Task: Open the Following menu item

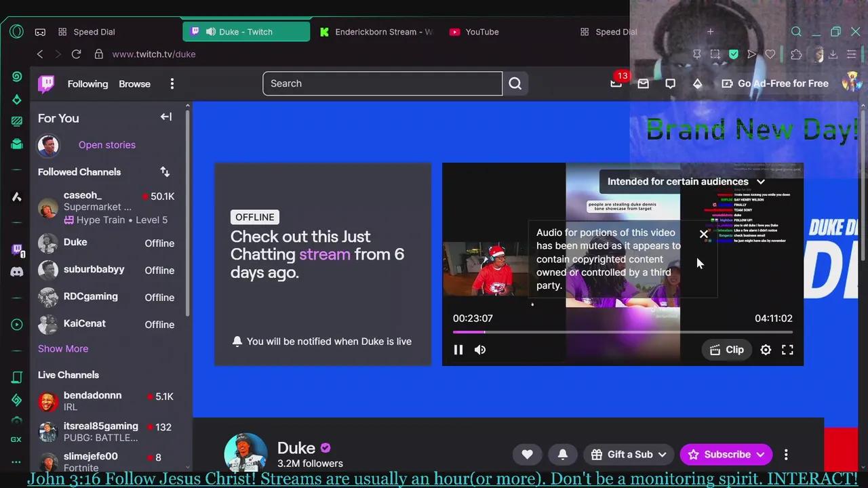Action: coord(87,84)
